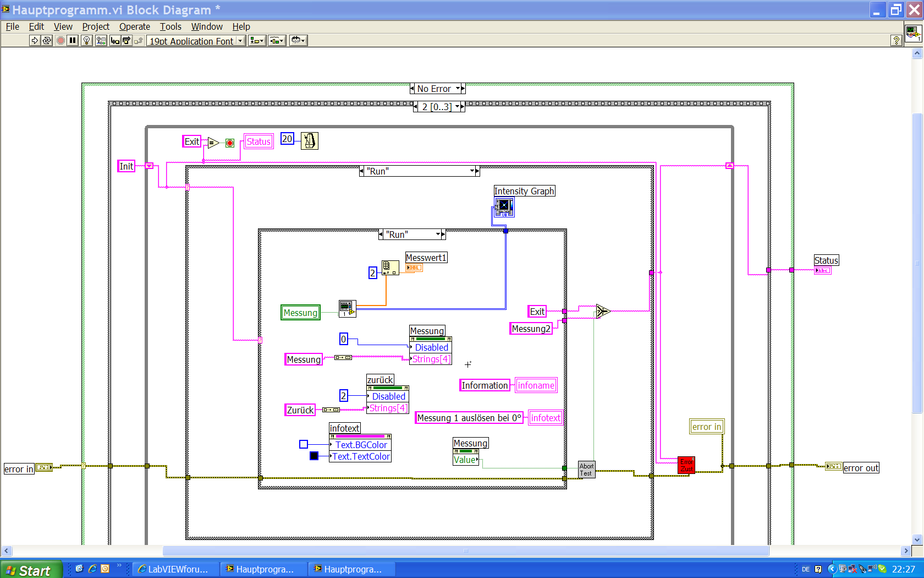Image resolution: width=924 pixels, height=578 pixels.
Task: Open the Operate menu
Action: tap(135, 26)
